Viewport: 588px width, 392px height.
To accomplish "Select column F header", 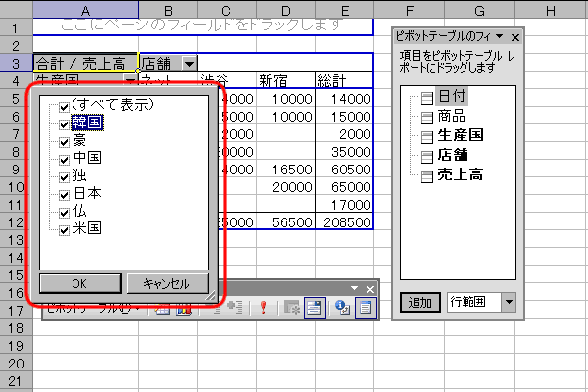I will pyautogui.click(x=409, y=10).
